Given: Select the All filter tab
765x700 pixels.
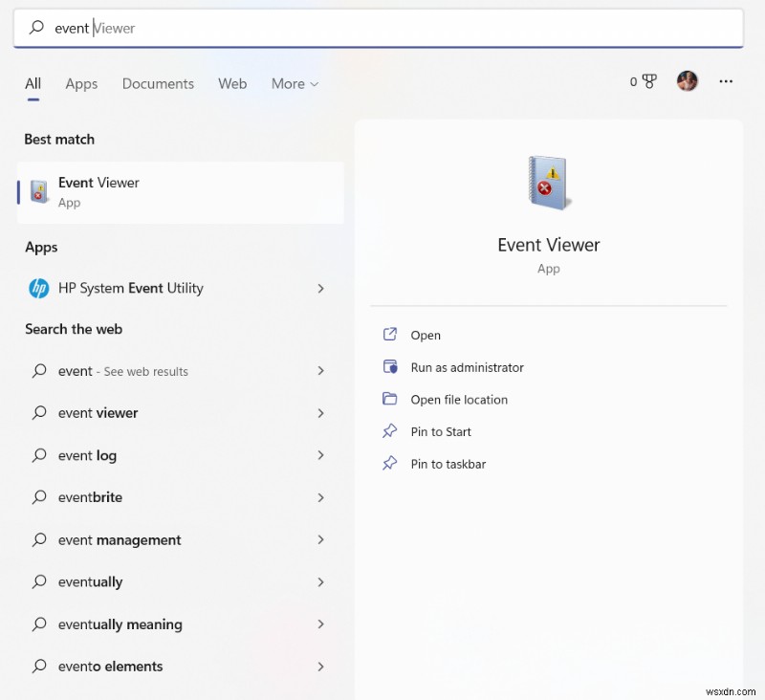Looking at the screenshot, I should (33, 84).
